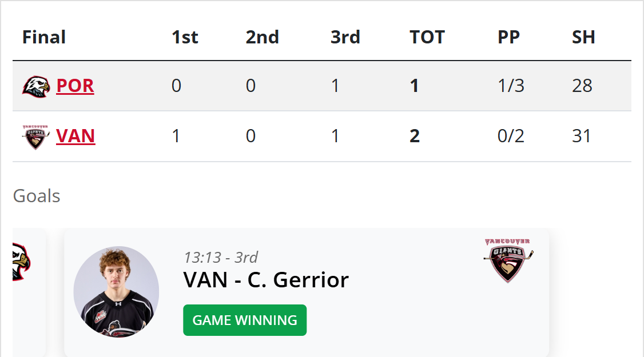Click the Vancouver Giants logo beside VAN
Image resolution: width=644 pixels, height=357 pixels.
36,137
